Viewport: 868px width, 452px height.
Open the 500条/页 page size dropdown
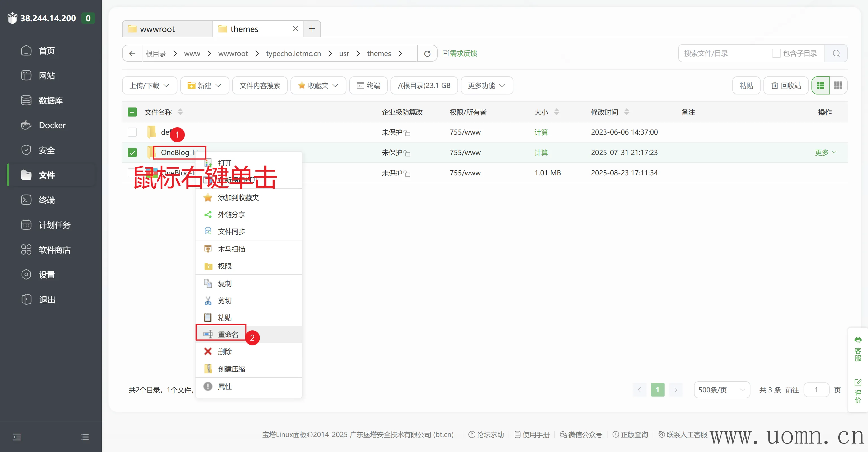(721, 390)
